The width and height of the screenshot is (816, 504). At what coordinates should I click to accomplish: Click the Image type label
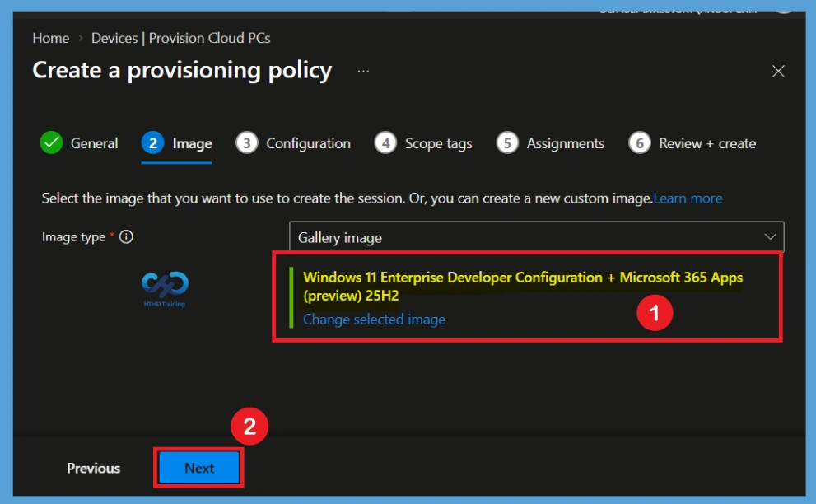pyautogui.click(x=73, y=237)
